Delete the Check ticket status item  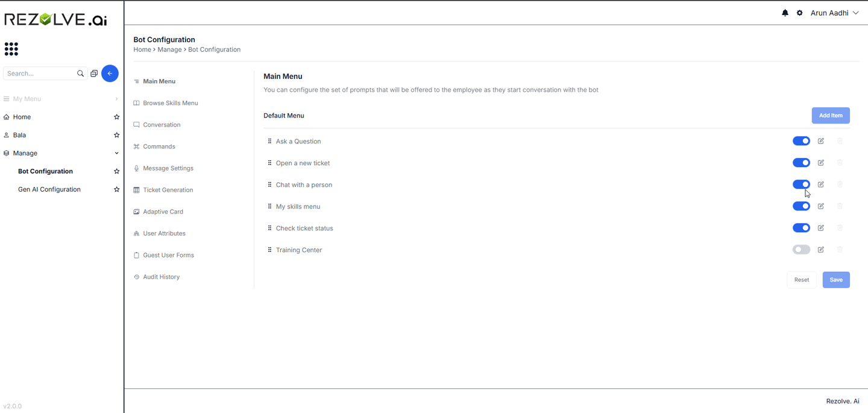(x=840, y=228)
